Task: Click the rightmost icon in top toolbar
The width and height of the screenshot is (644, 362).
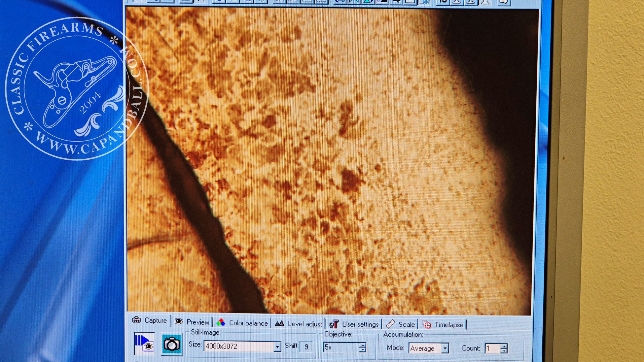Action: [x=503, y=2]
